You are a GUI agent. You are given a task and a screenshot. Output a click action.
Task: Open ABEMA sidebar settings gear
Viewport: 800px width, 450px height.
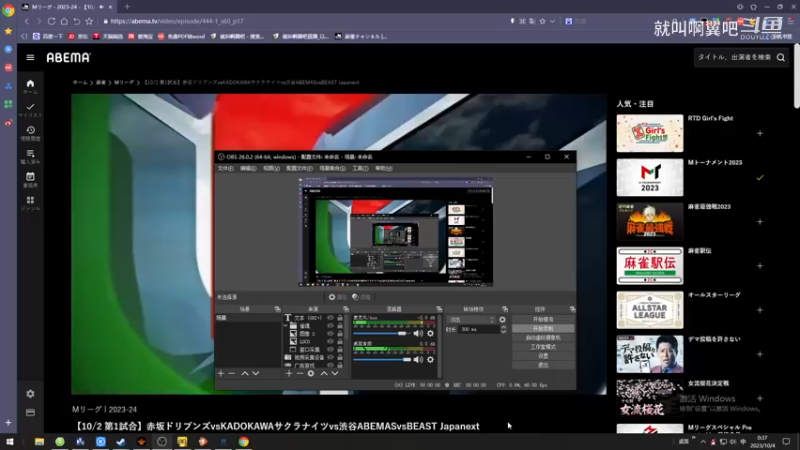30,394
